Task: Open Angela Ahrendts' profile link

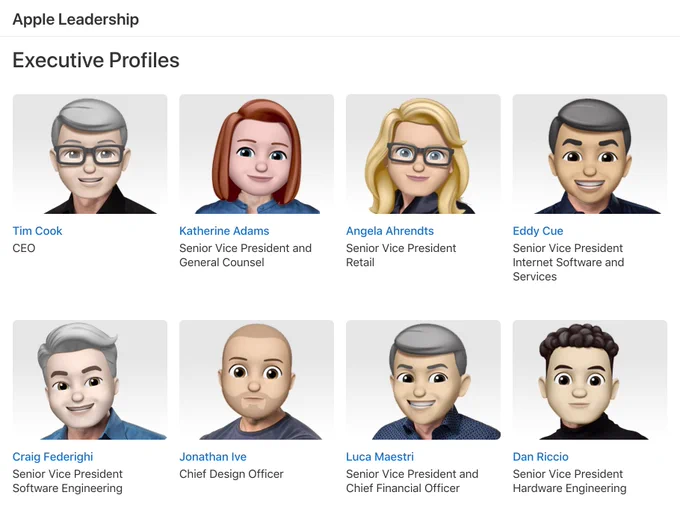Action: (x=390, y=231)
